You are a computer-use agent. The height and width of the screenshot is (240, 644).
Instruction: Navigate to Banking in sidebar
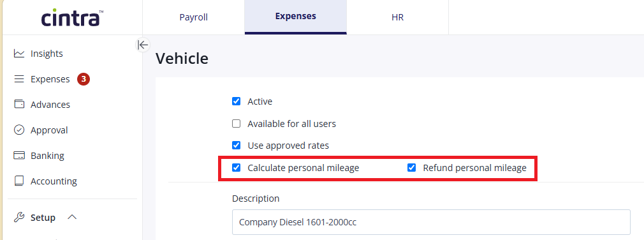point(47,155)
